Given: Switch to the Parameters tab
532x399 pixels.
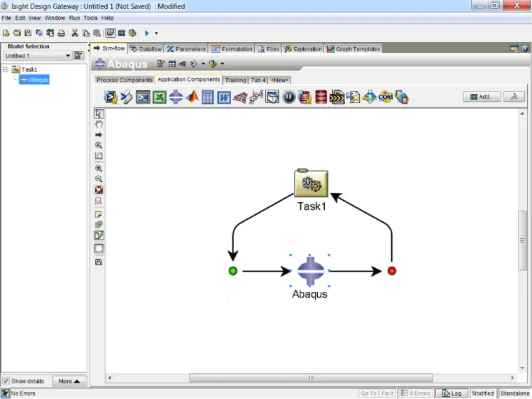Looking at the screenshot, I should 186,49.
